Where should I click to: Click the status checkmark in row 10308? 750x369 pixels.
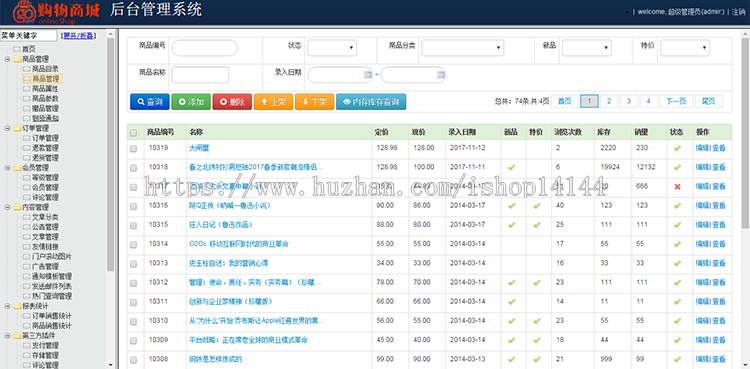pyautogui.click(x=677, y=359)
